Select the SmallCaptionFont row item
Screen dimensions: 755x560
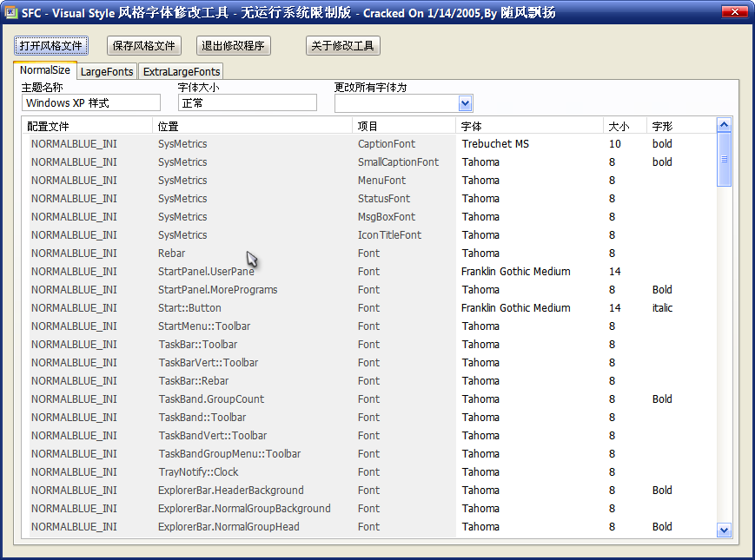398,162
